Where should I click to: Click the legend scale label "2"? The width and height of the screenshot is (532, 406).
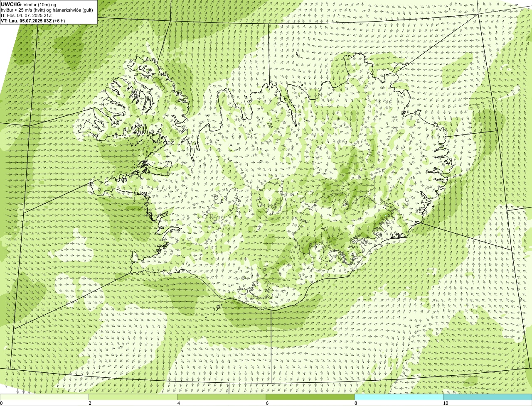point(90,403)
